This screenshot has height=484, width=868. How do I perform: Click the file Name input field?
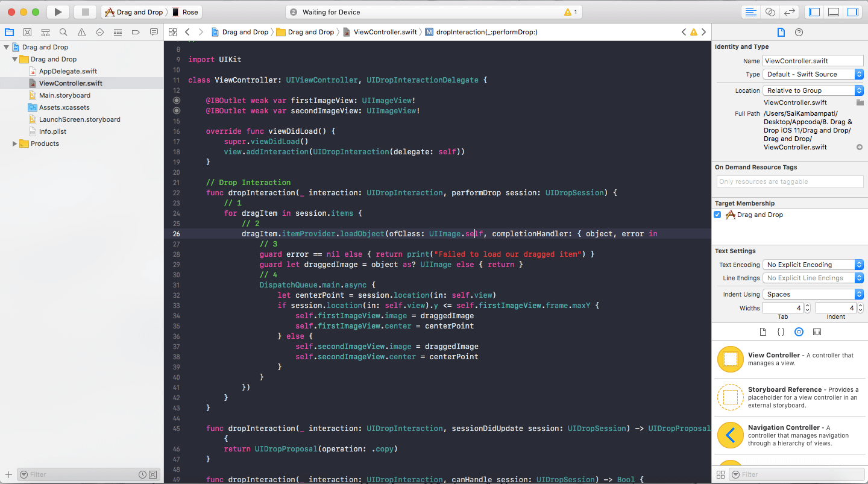point(813,61)
